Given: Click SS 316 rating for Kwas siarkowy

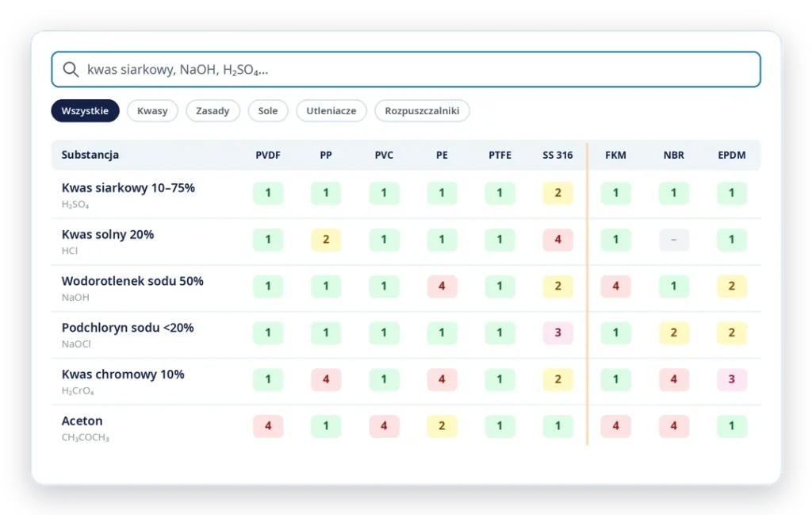Looking at the screenshot, I should pyautogui.click(x=557, y=193).
